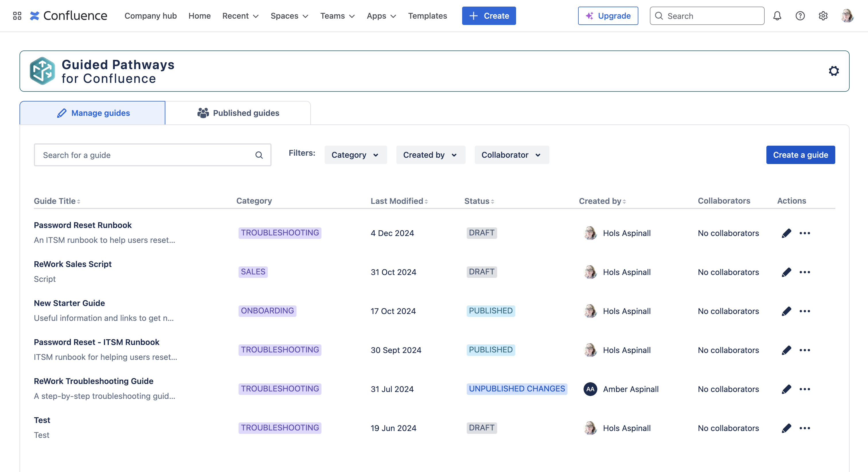Click the Guided Pathways cube logo
The image size is (868, 472).
(x=42, y=71)
